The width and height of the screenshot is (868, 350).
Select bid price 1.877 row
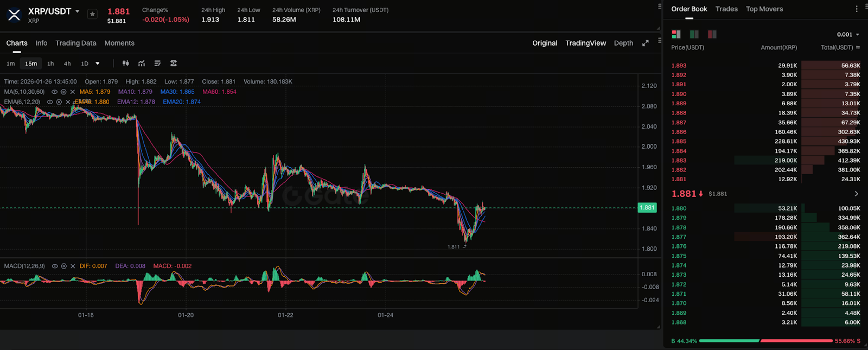(x=765, y=237)
